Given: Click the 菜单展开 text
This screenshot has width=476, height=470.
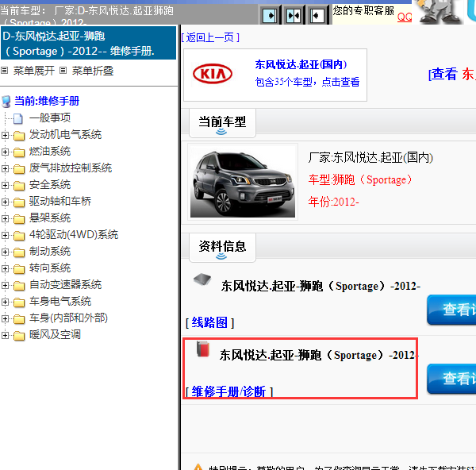Looking at the screenshot, I should tap(34, 71).
